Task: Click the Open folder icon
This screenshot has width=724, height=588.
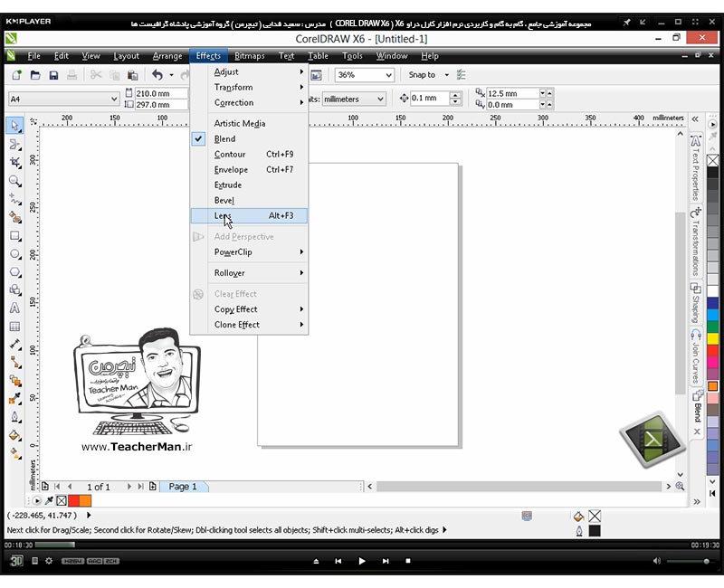Action: click(x=35, y=75)
